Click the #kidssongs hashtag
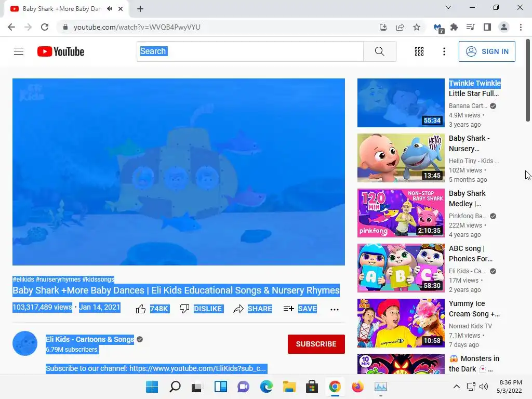Viewport: 532px width, 399px height. pos(98,279)
